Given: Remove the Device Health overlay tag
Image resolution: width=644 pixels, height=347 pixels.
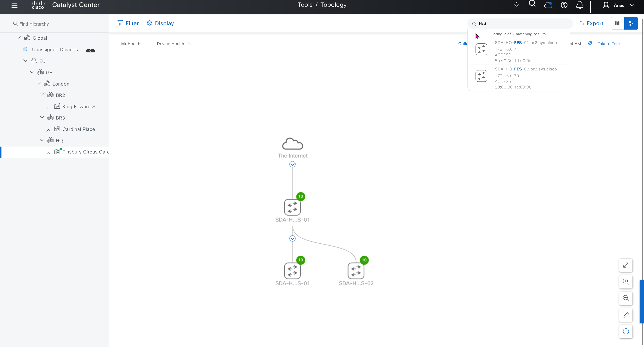Looking at the screenshot, I should click(190, 44).
